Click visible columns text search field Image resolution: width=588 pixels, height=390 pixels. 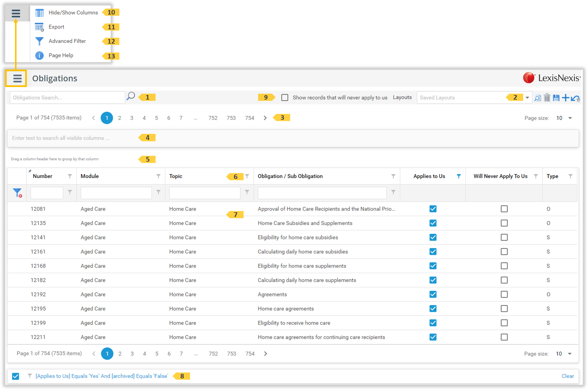[x=294, y=138]
